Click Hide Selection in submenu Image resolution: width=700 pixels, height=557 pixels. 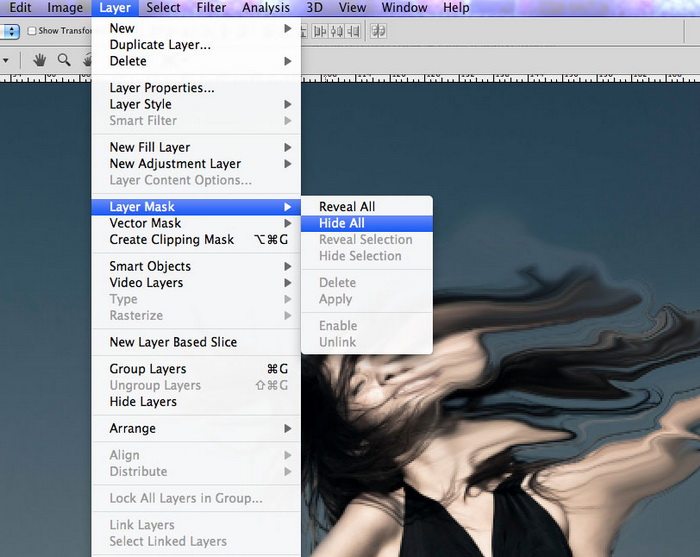click(367, 256)
